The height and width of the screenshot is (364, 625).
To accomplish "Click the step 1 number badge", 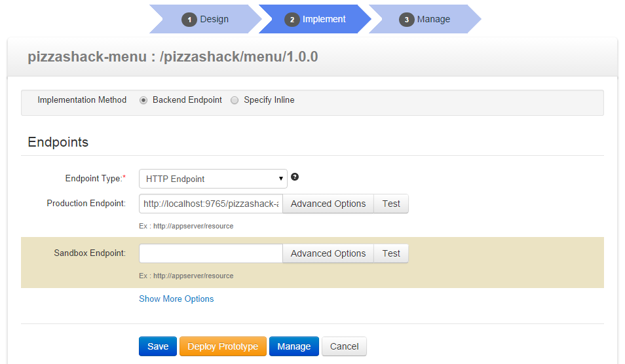I will [189, 20].
